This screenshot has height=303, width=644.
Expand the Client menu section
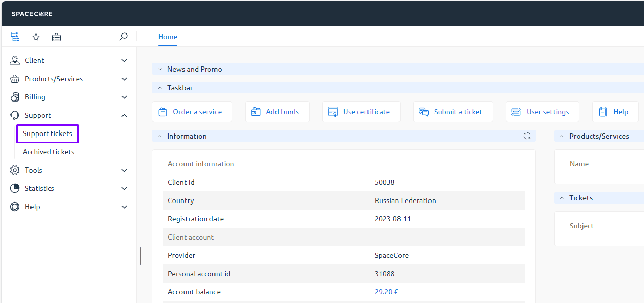(x=68, y=60)
